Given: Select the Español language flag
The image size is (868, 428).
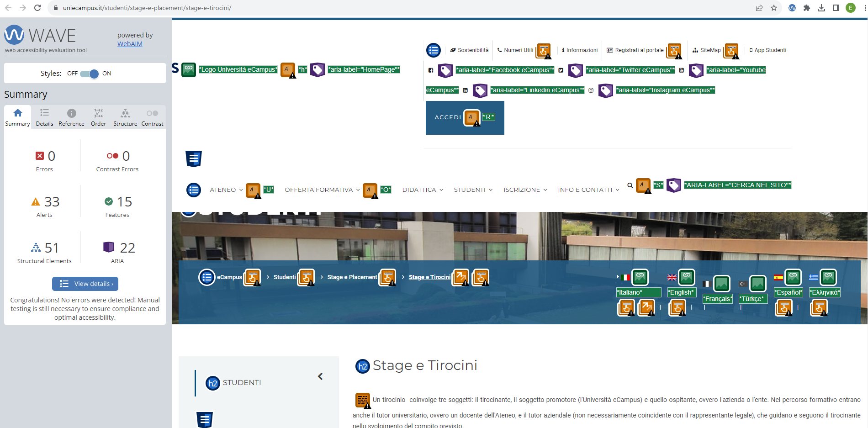Looking at the screenshot, I should click(778, 277).
